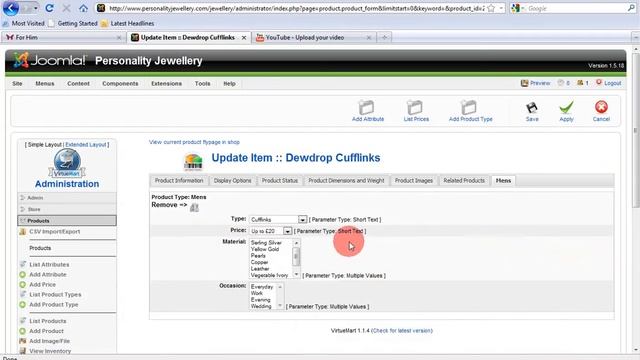The image size is (640, 360).
Task: Switch to the Product Status tab
Action: pos(280,180)
